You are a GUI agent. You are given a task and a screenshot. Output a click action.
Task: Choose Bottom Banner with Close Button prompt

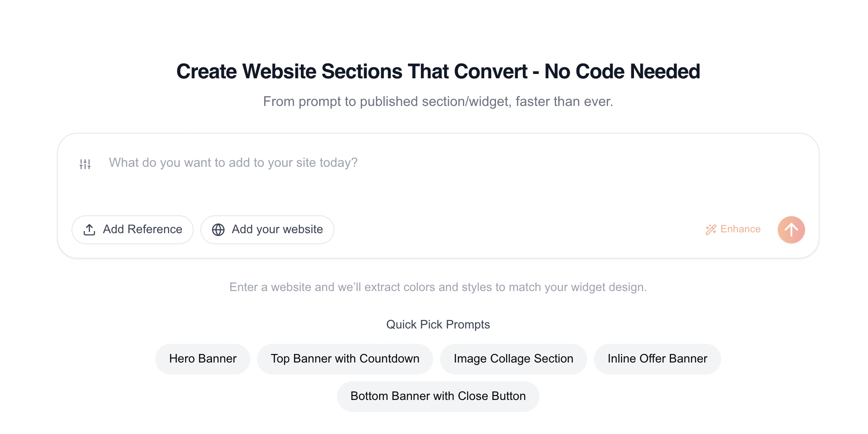pos(438,396)
